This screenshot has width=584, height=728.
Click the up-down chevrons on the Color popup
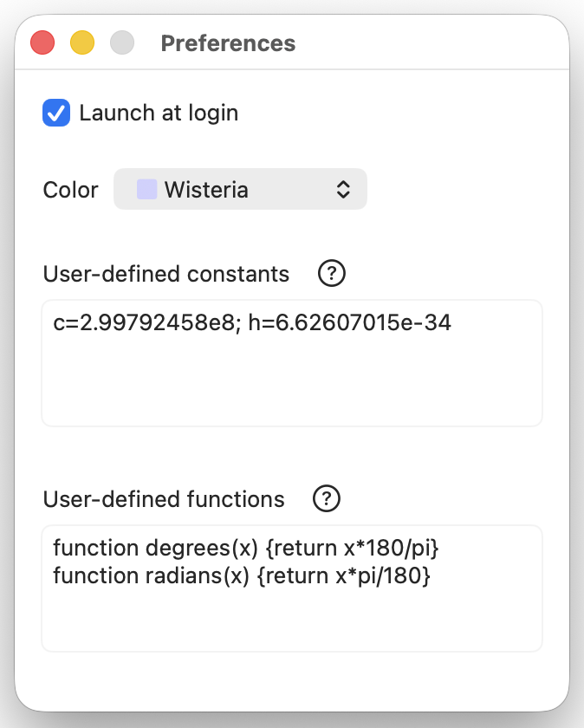coord(343,189)
